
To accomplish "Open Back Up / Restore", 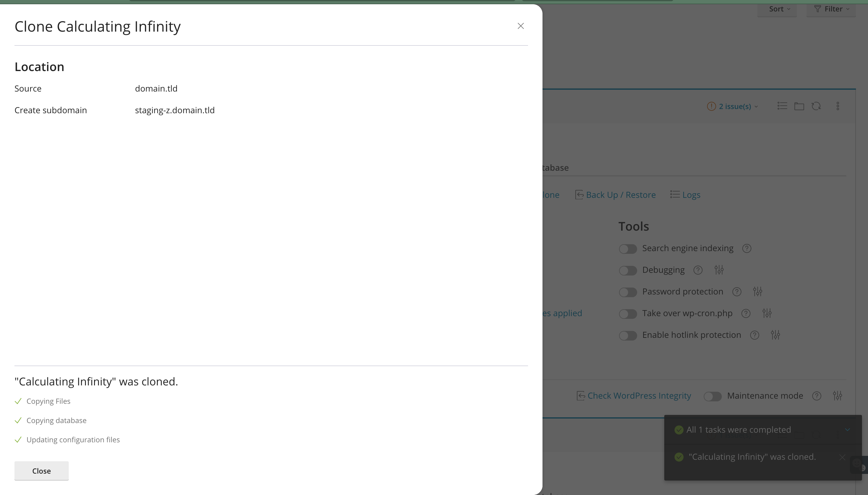I will (x=621, y=195).
